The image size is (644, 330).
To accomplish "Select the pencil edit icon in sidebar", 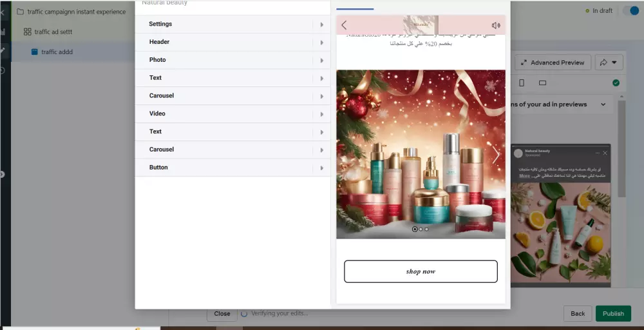I will pos(3,50).
